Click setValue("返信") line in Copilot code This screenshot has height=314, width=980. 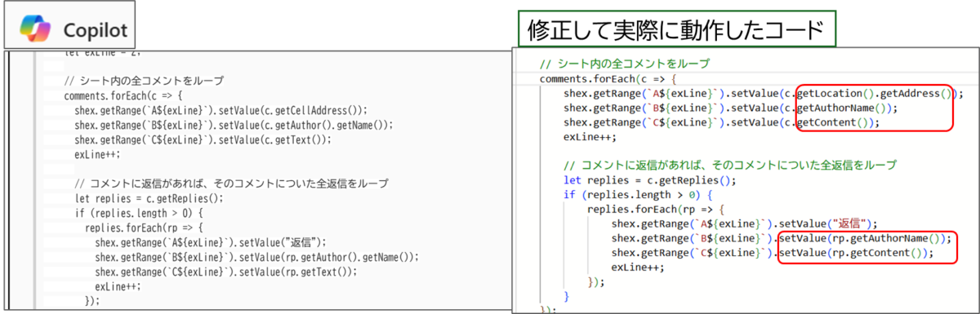(x=211, y=242)
